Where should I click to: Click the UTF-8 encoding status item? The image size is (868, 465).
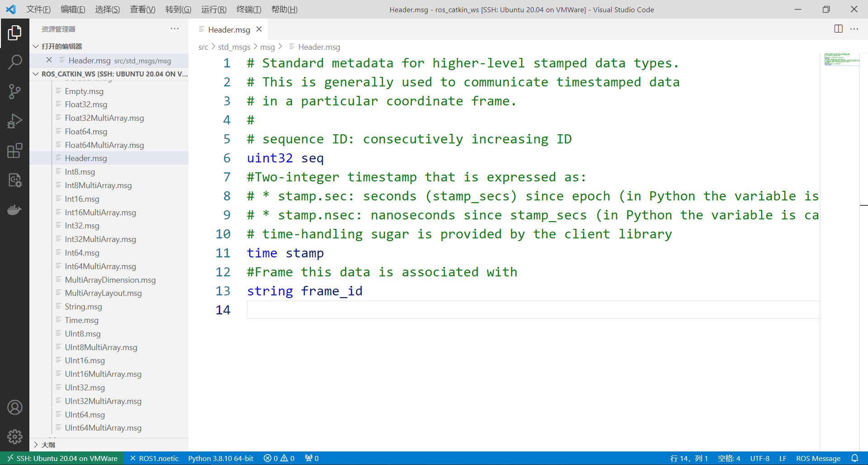click(x=759, y=458)
